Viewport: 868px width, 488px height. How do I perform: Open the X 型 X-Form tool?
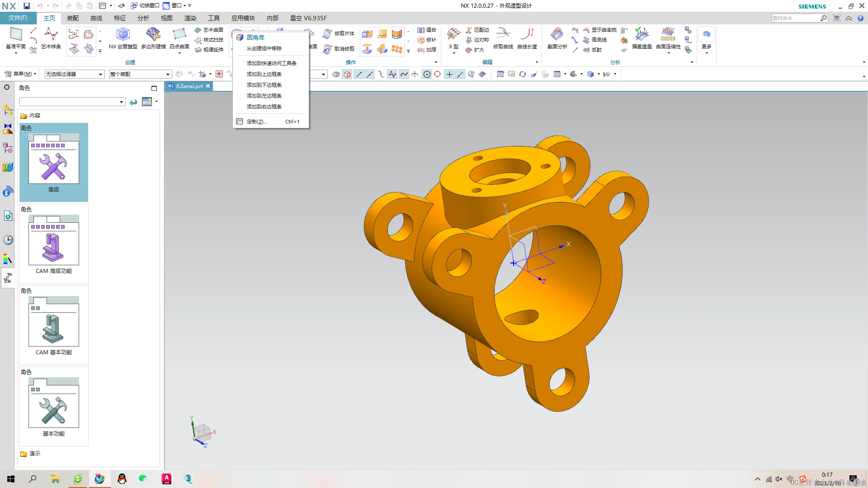click(x=453, y=38)
